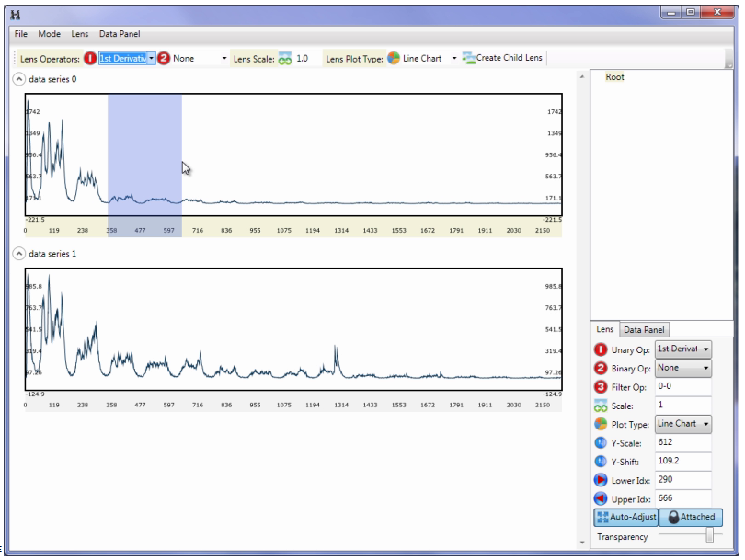This screenshot has height=560, width=745.
Task: Open the Lens menu
Action: click(80, 34)
